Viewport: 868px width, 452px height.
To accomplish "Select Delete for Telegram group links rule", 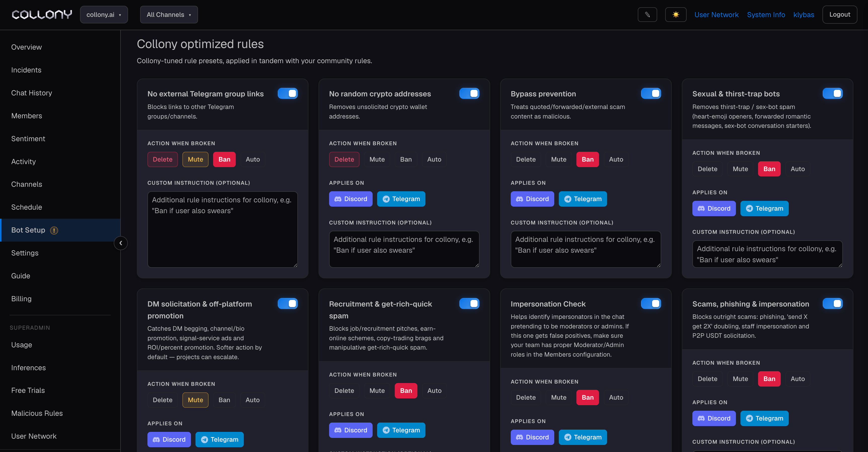I will point(163,159).
